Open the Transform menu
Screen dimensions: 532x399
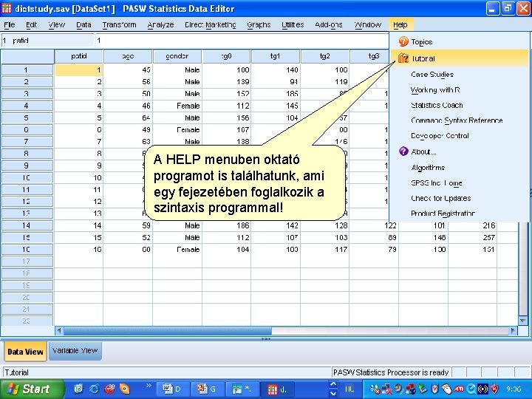[119, 25]
